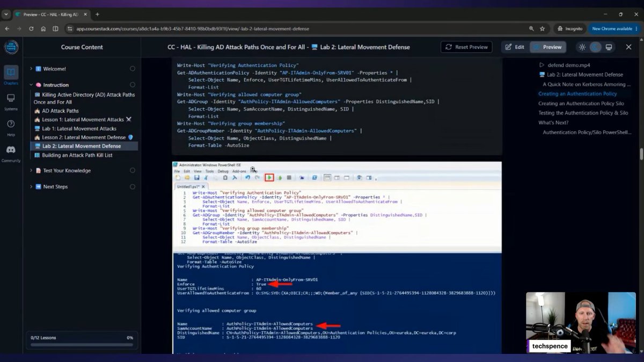Switch to Edit mode

click(x=515, y=47)
